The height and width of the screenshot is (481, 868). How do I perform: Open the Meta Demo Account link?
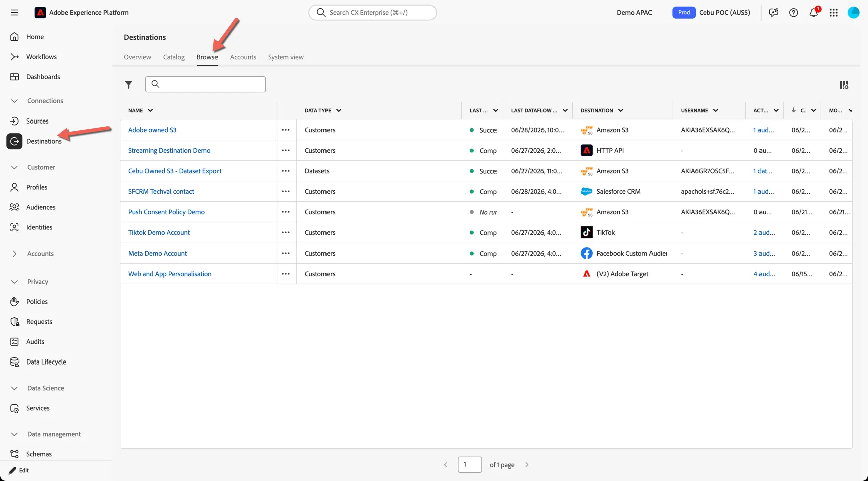coord(157,253)
